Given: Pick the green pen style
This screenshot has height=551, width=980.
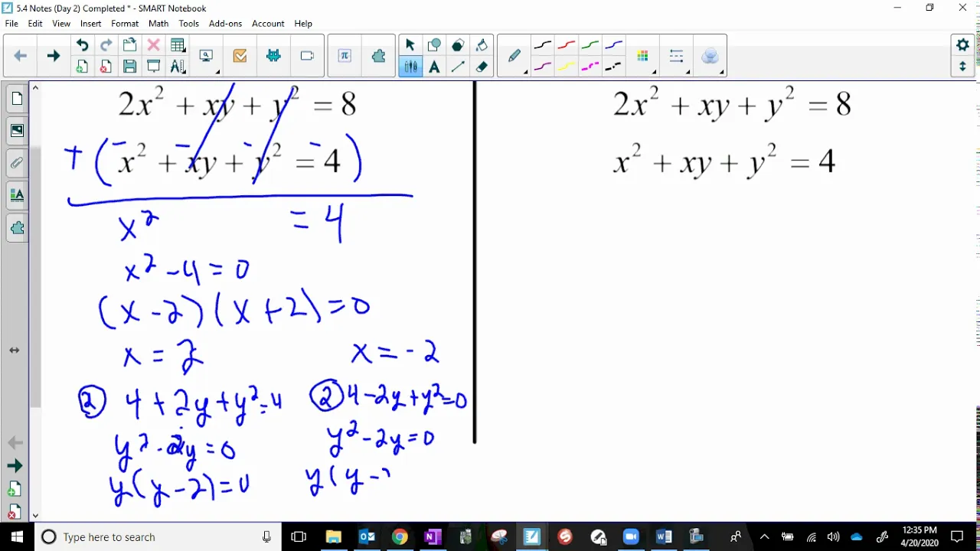Looking at the screenshot, I should pyautogui.click(x=590, y=46).
